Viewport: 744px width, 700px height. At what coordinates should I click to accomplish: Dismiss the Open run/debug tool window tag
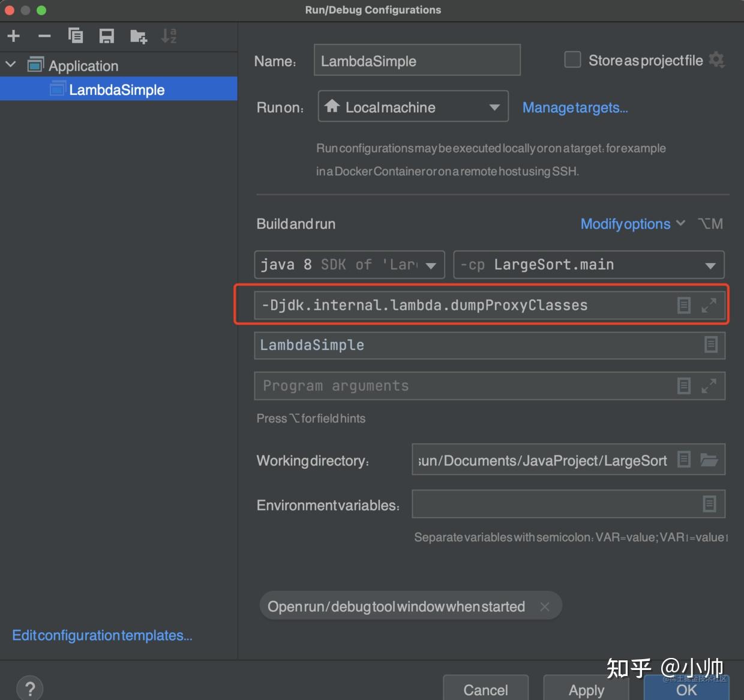545,606
